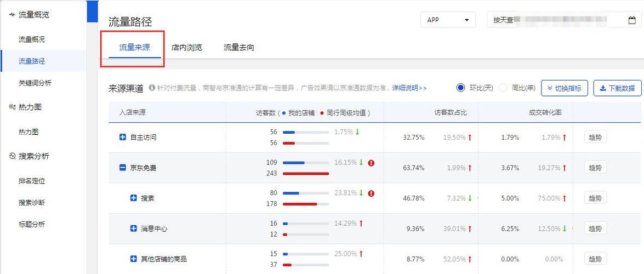Image resolution: width=644 pixels, height=274 pixels.
Task: Click the 6.25% conversion rate value
Action: pos(510,229)
